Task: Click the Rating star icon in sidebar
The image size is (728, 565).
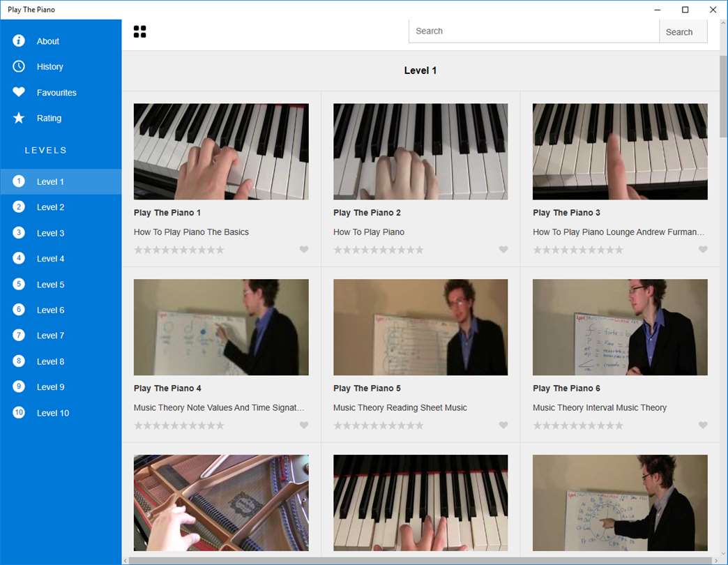Action: click(19, 118)
